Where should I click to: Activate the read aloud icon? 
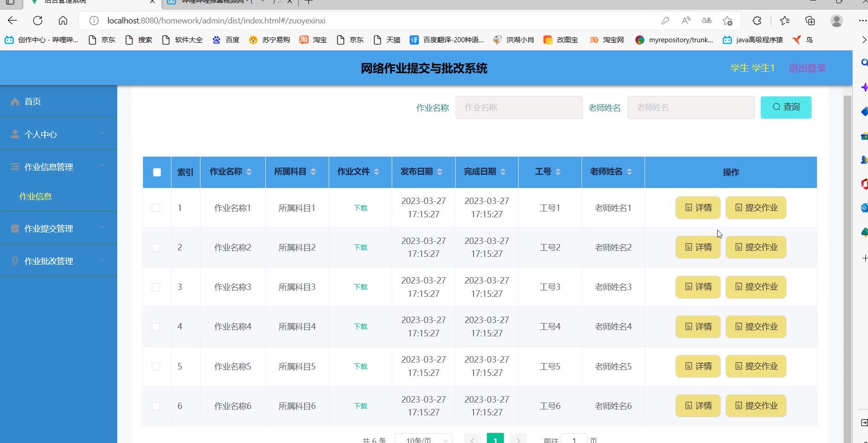[686, 21]
